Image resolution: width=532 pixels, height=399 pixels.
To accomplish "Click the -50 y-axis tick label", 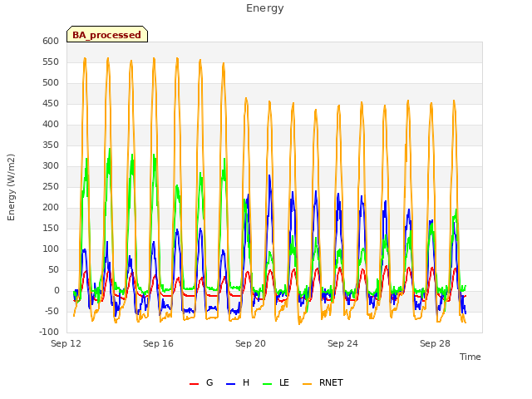I will [52, 311].
